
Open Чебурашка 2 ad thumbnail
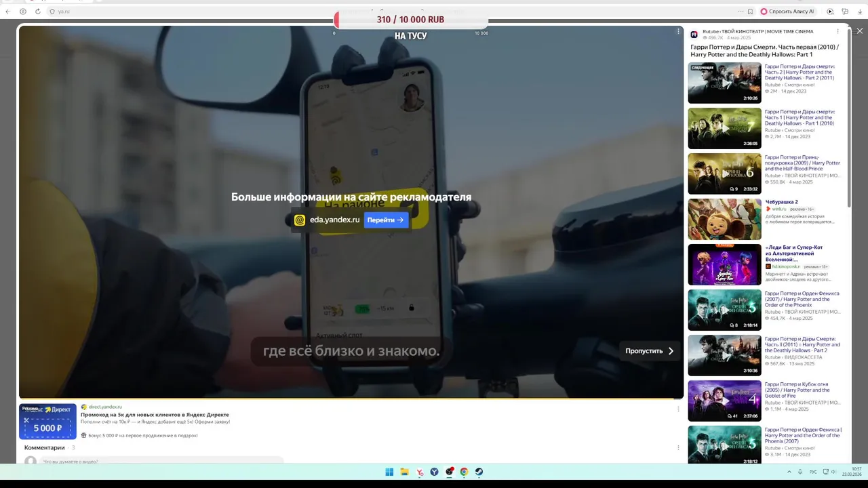[724, 219]
